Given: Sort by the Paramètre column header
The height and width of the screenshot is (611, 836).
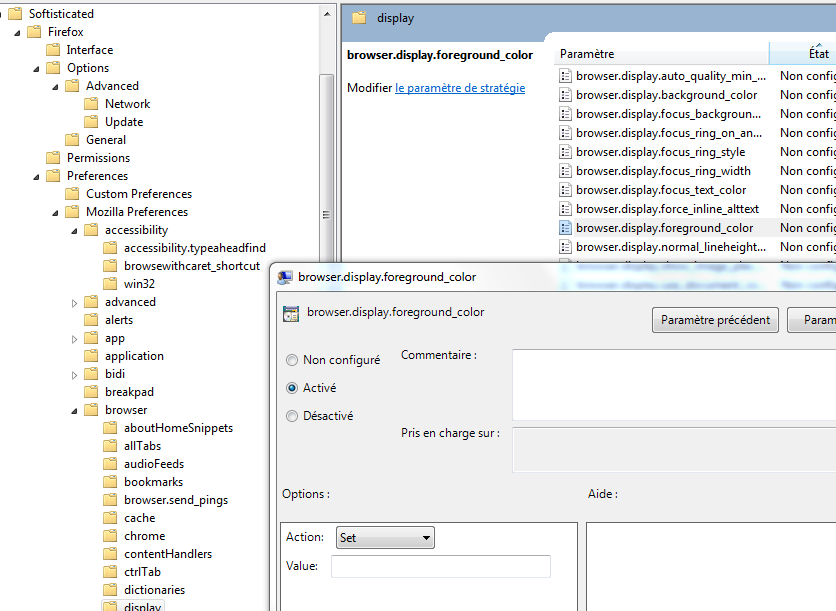Looking at the screenshot, I should [662, 54].
